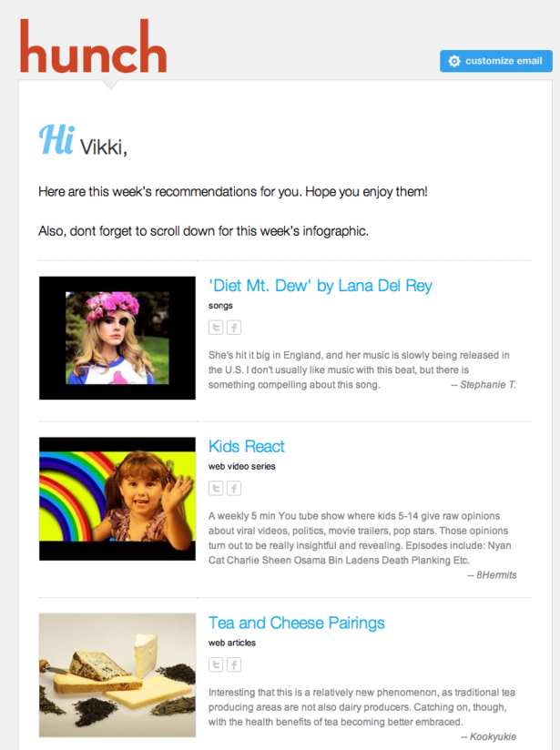
Task: Tweet the Kids React recommendation
Action: pyautogui.click(x=216, y=489)
